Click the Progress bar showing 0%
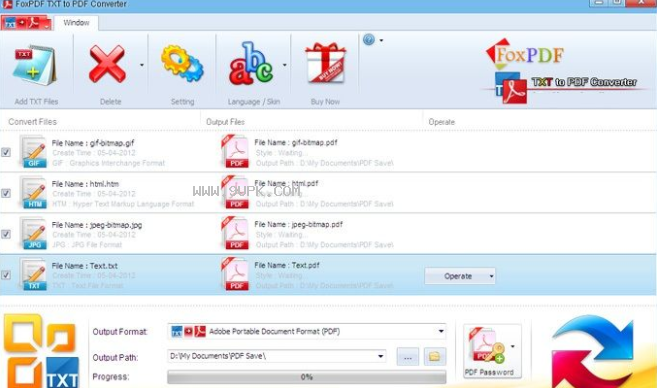This screenshot has height=388, width=657. click(x=307, y=377)
